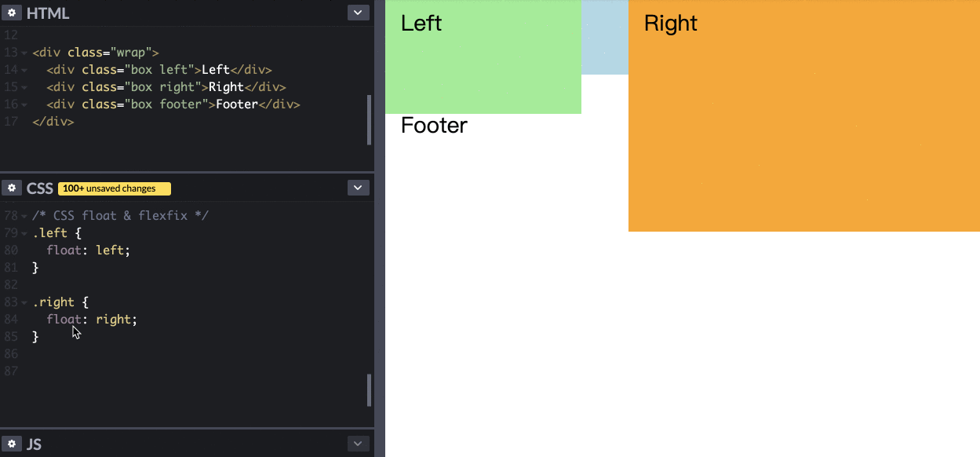Open the JS panel settings gear
This screenshot has width=980, height=457.
click(x=12, y=444)
